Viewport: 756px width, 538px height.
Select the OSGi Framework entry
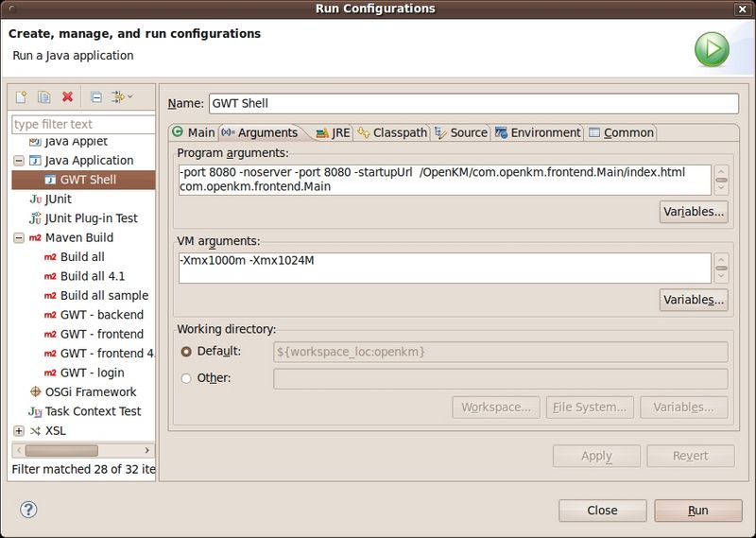pos(83,391)
